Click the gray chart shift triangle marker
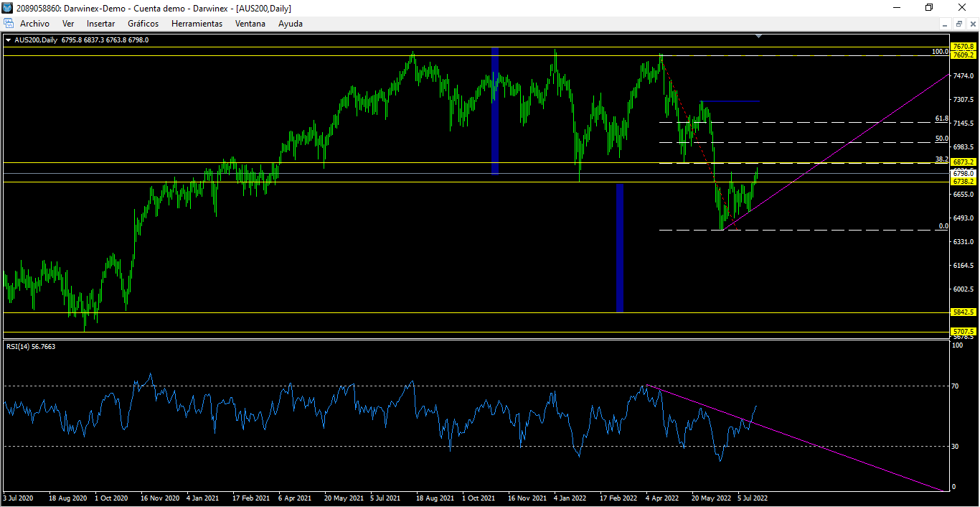 tap(759, 36)
